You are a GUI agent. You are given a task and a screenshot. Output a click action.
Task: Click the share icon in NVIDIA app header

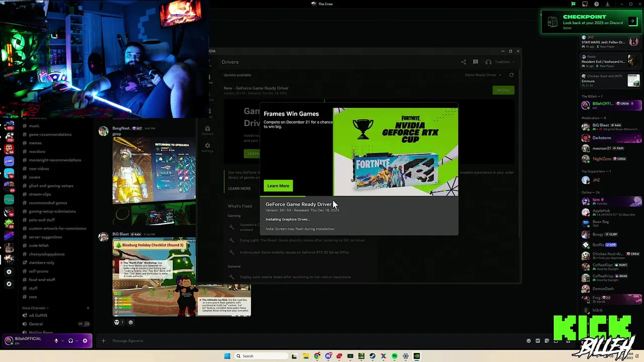(x=463, y=62)
